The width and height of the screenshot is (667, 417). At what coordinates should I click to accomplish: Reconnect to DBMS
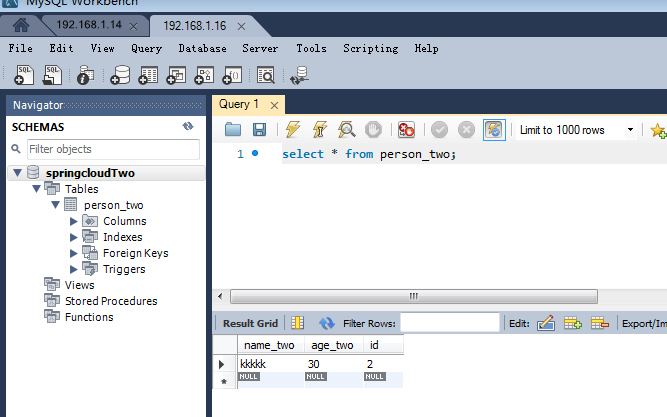coord(299,75)
